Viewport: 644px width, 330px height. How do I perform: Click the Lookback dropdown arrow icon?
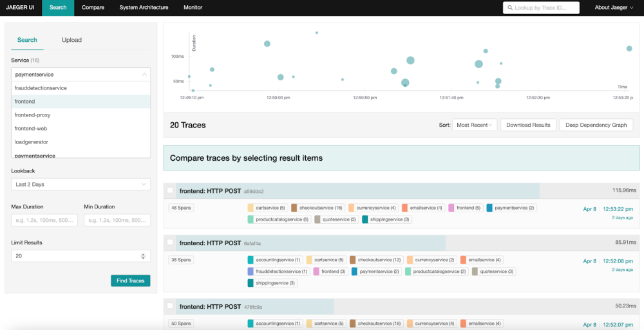coord(143,185)
